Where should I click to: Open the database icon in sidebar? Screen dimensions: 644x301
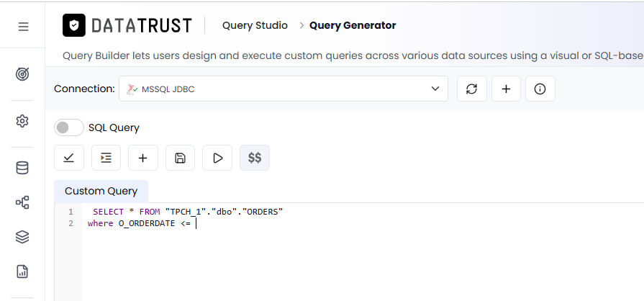[x=22, y=168]
